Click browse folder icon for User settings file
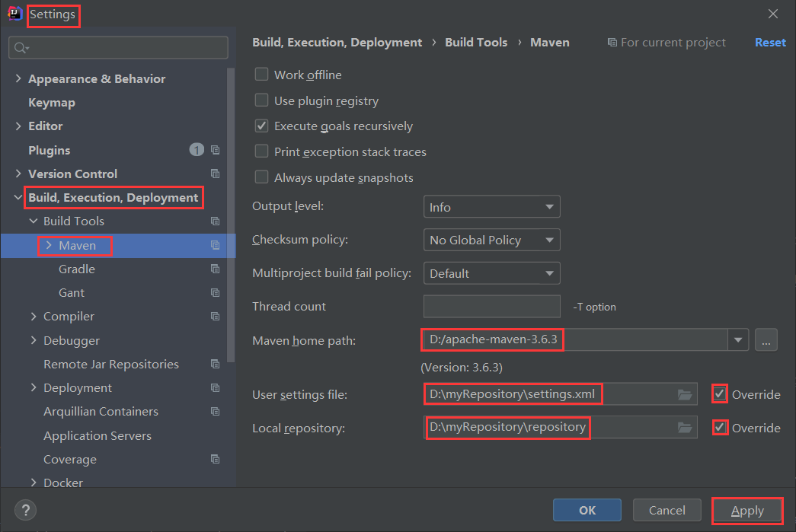The height and width of the screenshot is (532, 796). 685,394
